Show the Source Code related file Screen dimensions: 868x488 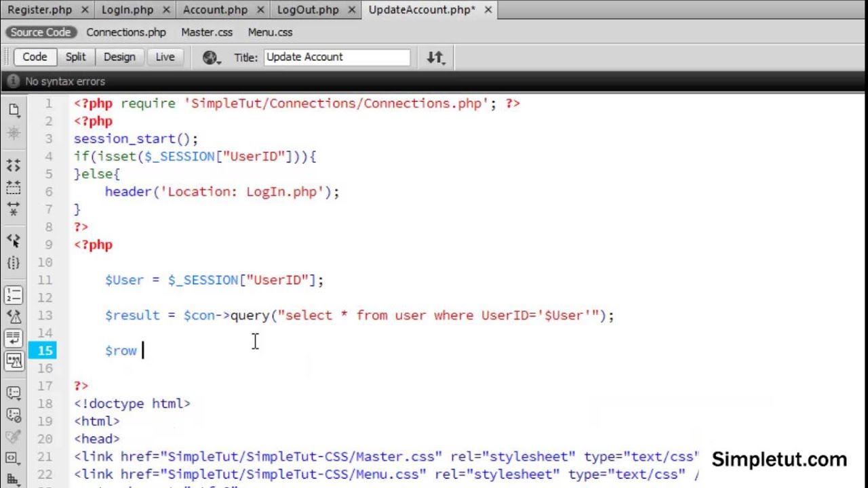(x=41, y=32)
